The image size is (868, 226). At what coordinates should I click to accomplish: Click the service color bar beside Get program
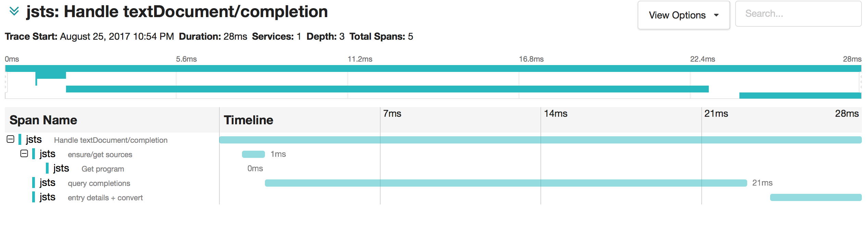(47, 168)
